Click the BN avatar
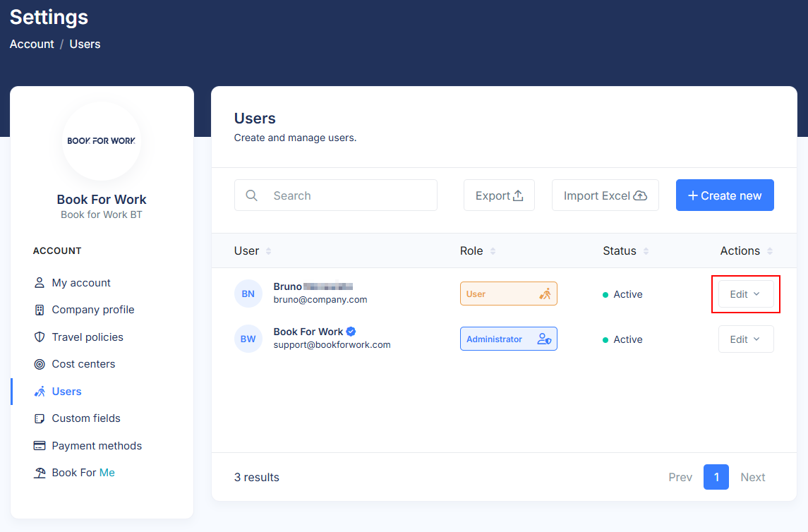This screenshot has width=808, height=532. point(248,294)
